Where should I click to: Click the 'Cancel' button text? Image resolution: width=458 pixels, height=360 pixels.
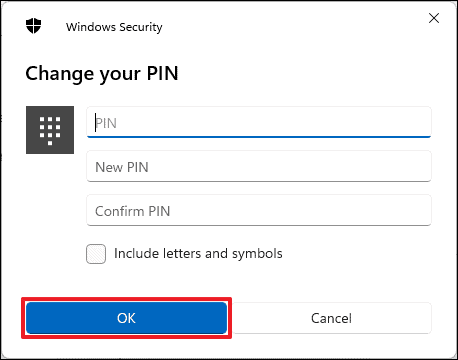tap(331, 318)
